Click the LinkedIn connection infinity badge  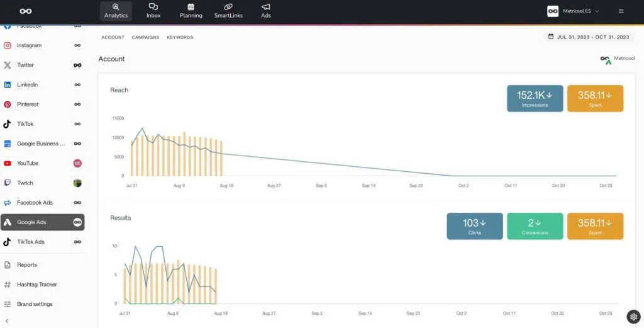(x=77, y=84)
